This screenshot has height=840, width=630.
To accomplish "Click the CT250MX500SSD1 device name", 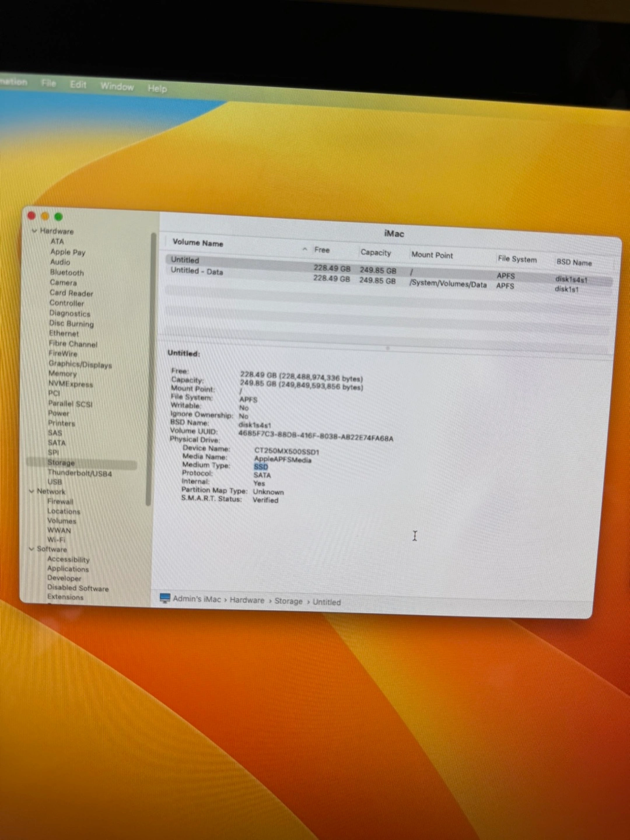I will [286, 452].
